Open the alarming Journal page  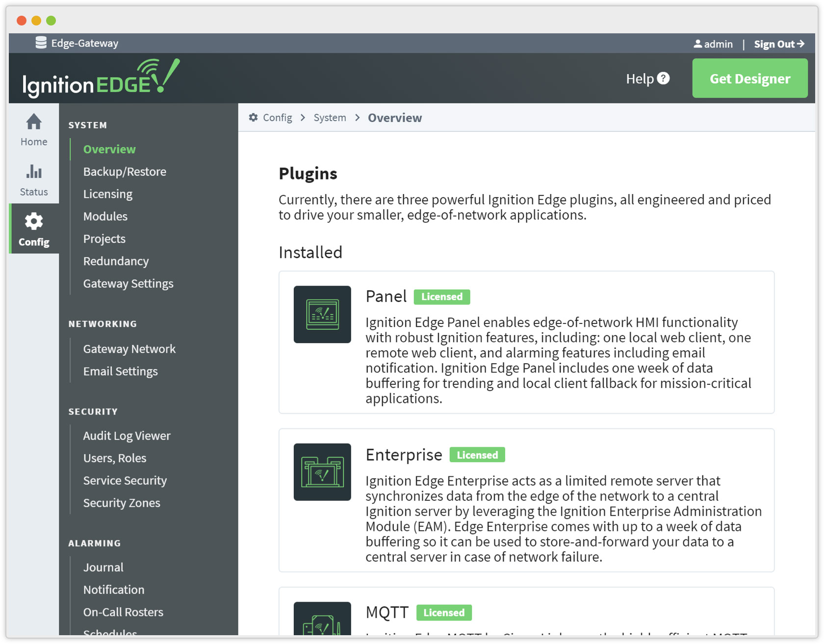click(x=103, y=567)
